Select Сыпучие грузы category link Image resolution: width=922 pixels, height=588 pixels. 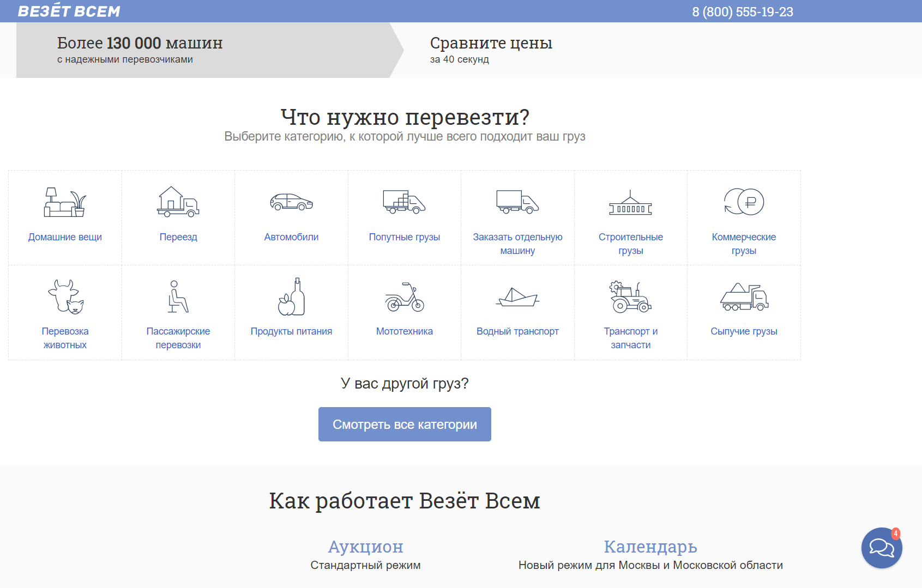[x=744, y=331]
